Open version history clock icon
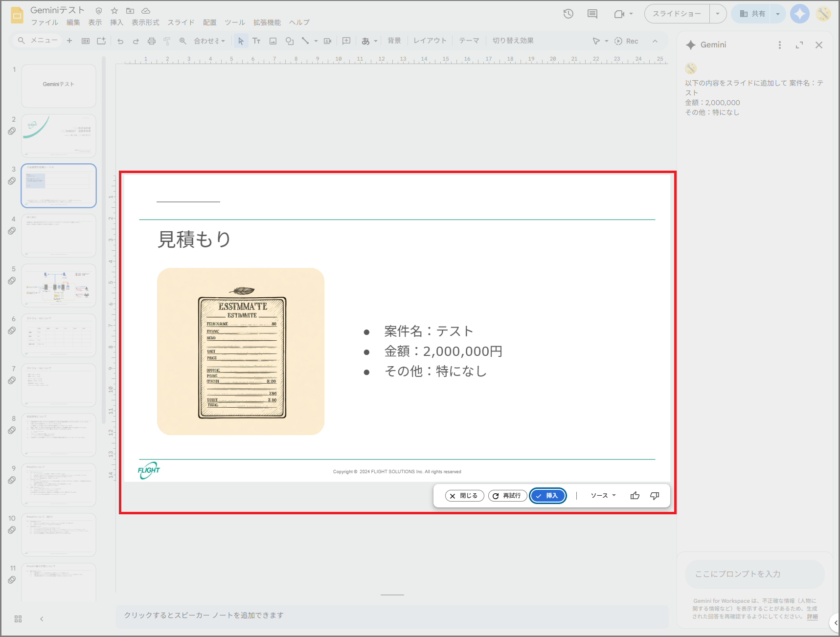 coord(568,14)
